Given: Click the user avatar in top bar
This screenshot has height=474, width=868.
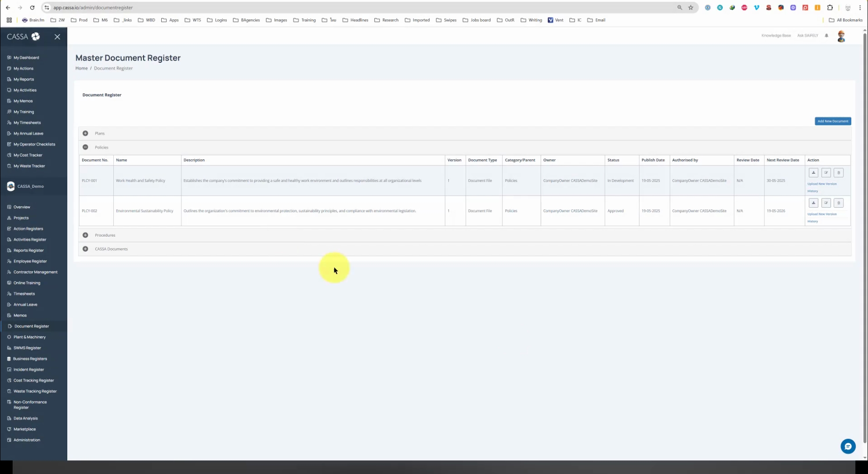Looking at the screenshot, I should click(x=841, y=36).
